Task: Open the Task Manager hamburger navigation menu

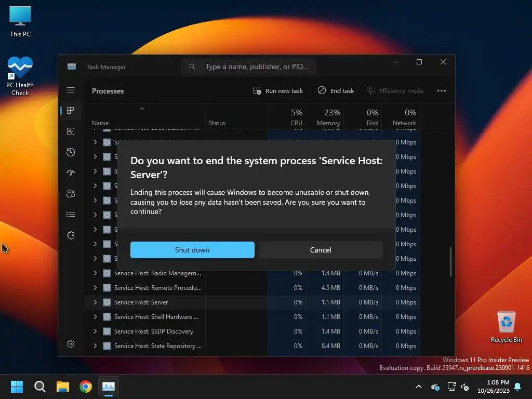Action: (x=71, y=90)
